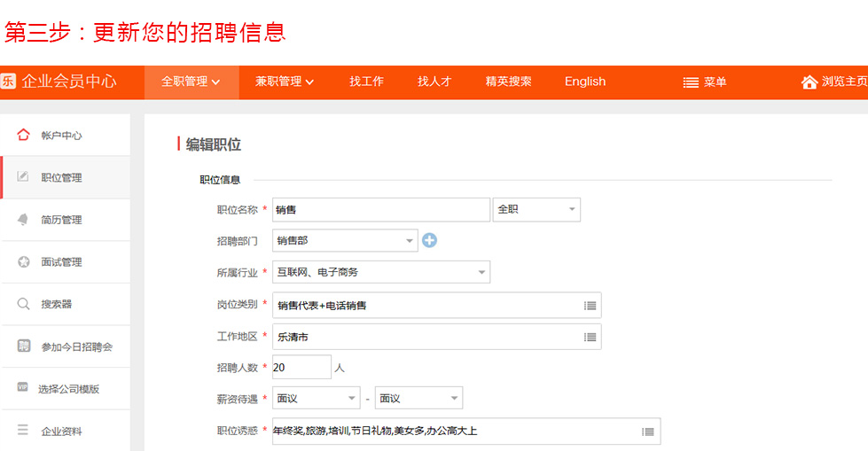This screenshot has height=451, width=868.
Task: Click the home icon beside 帐户中心
Action: [x=23, y=135]
